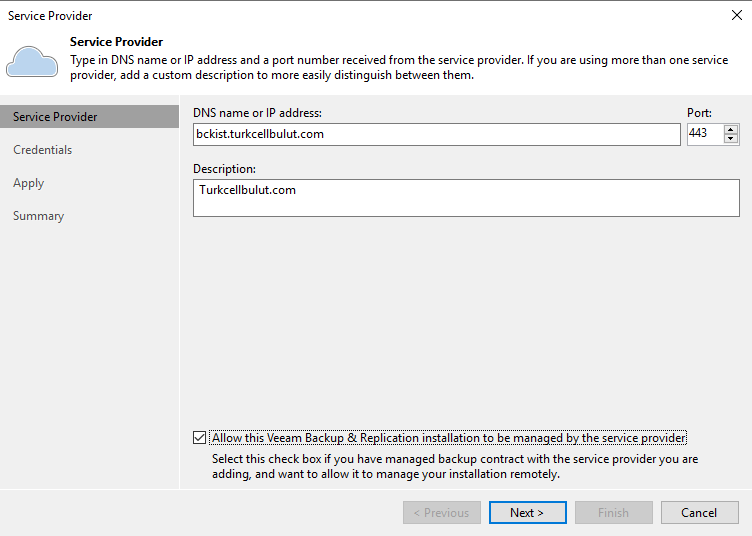Screen dimensions: 752x536
Task: Click the greyed-out Finish button
Action: pos(613,513)
